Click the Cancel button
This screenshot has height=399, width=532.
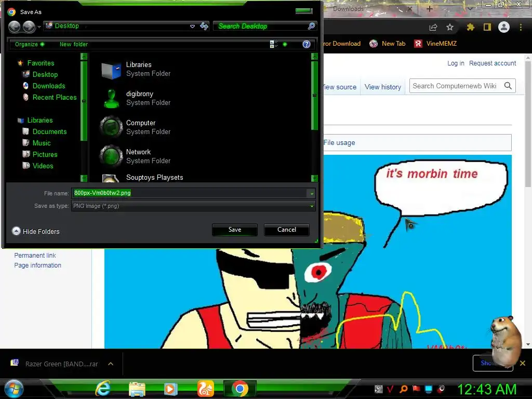pos(287,230)
